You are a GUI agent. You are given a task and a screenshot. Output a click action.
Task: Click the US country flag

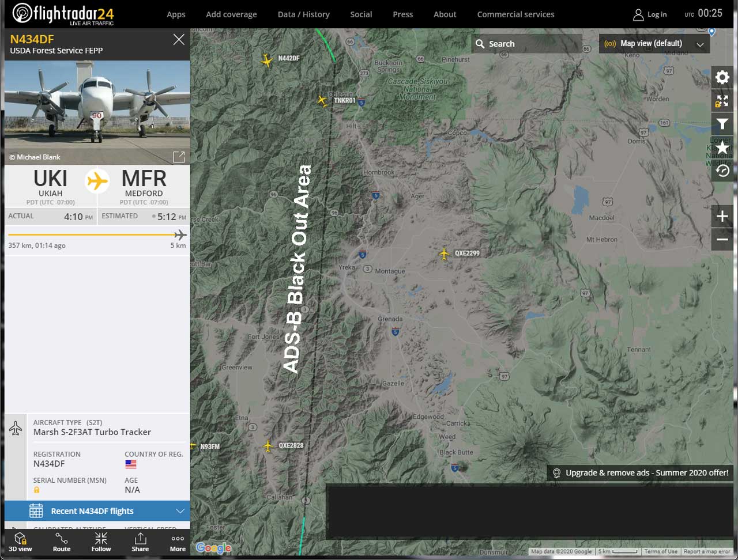point(131,464)
